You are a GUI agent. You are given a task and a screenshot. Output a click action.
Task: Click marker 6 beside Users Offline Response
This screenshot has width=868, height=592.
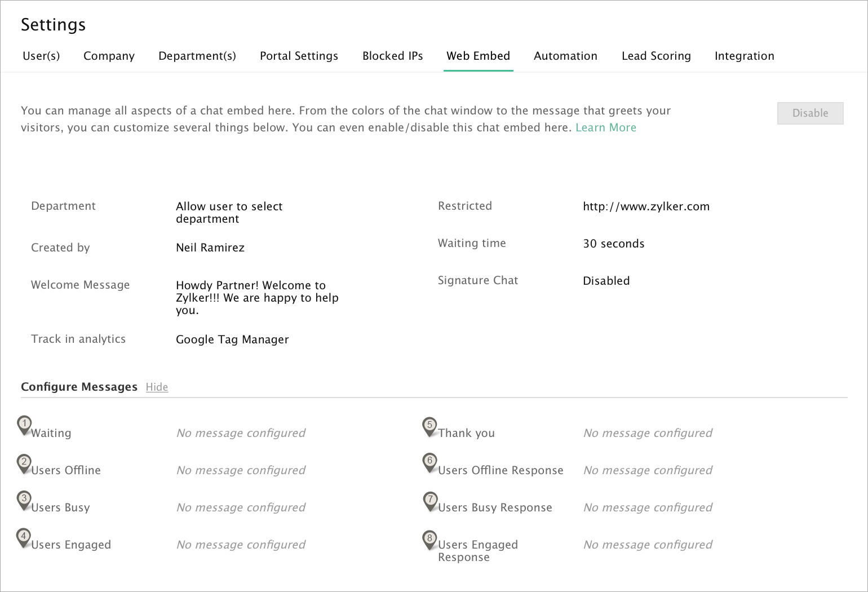click(x=429, y=462)
